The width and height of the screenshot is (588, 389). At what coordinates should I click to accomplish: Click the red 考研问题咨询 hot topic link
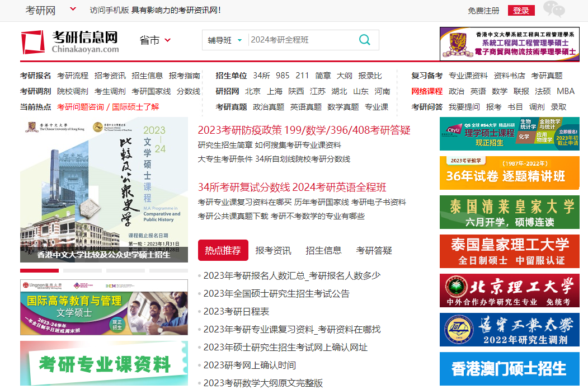pyautogui.click(x=80, y=107)
